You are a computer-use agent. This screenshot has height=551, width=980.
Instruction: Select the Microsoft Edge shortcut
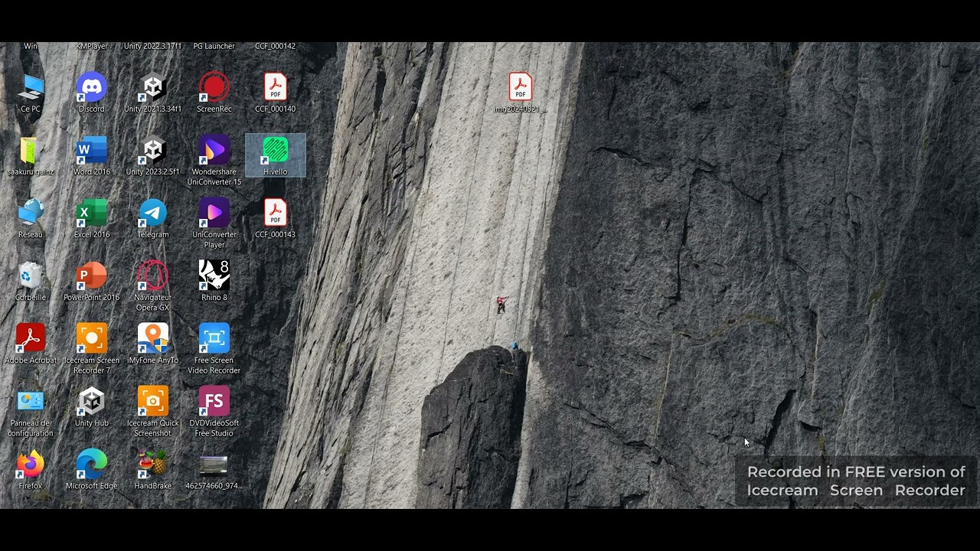pyautogui.click(x=92, y=465)
